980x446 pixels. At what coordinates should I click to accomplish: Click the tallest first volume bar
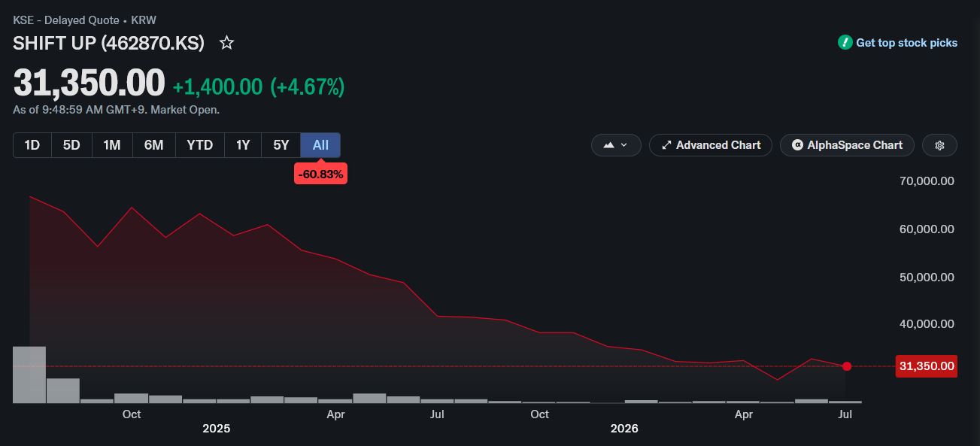coord(29,375)
